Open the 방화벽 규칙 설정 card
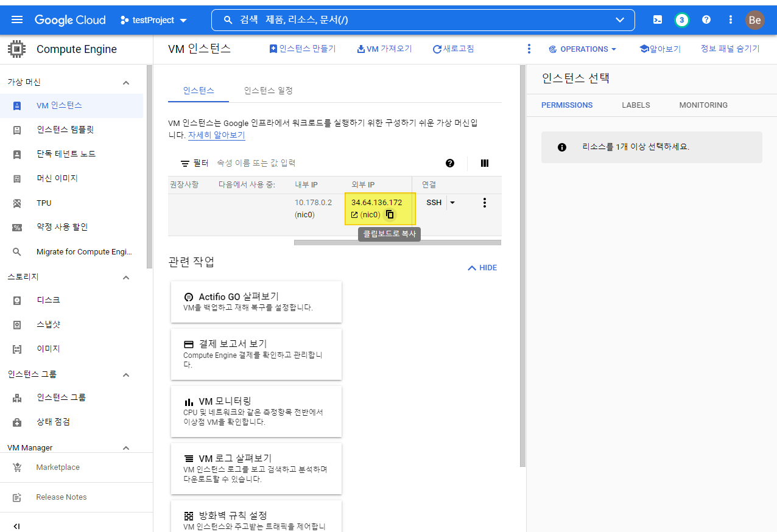Screen dimensions: 777x532 [x=256, y=516]
